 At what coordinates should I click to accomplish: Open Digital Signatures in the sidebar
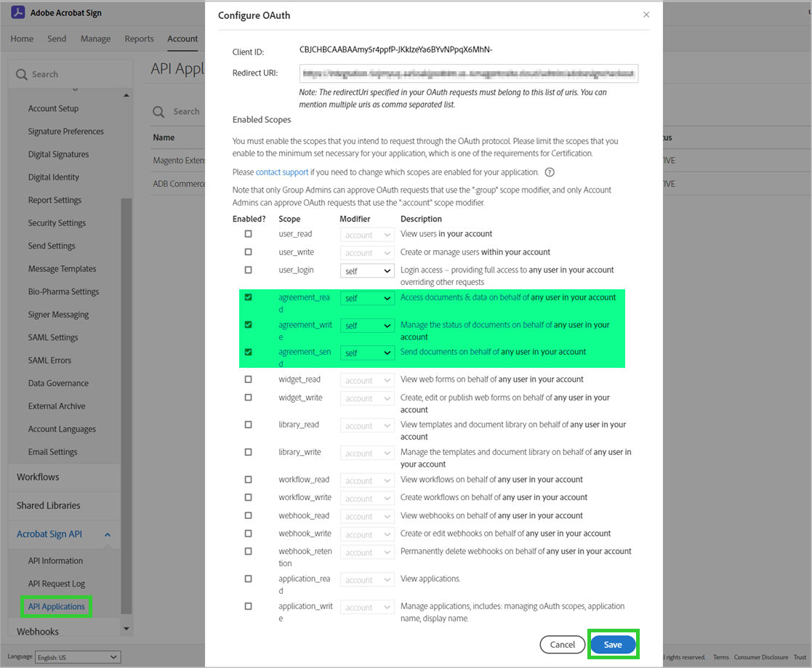pyautogui.click(x=58, y=154)
